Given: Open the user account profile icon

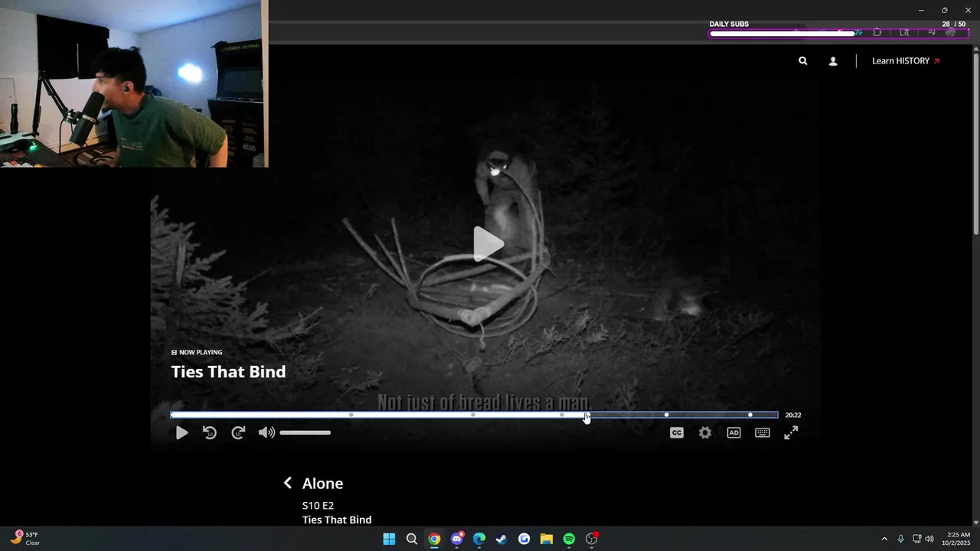Looking at the screenshot, I should [x=833, y=61].
